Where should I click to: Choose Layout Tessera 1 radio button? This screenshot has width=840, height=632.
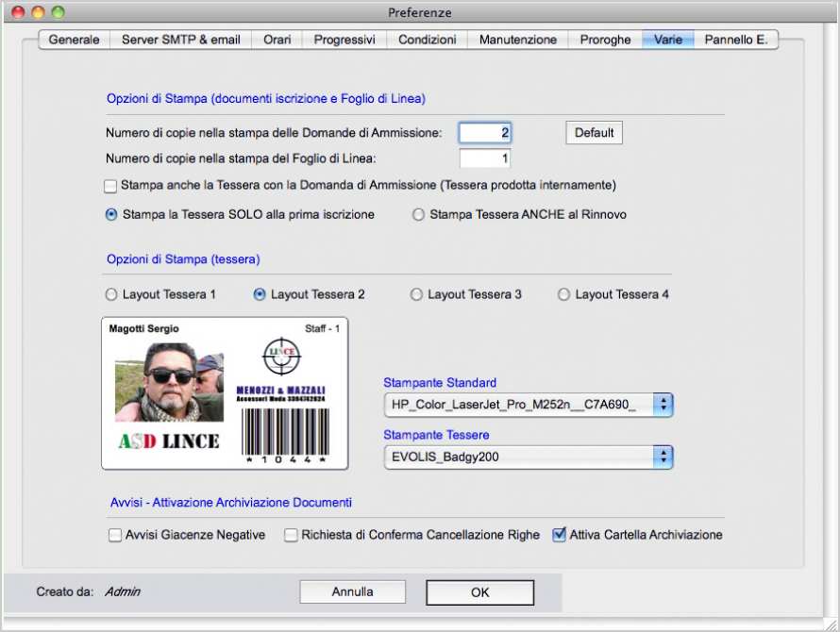[x=111, y=294]
